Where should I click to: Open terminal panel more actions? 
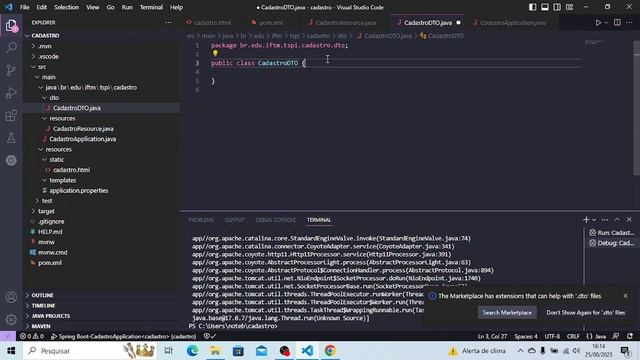(x=605, y=220)
